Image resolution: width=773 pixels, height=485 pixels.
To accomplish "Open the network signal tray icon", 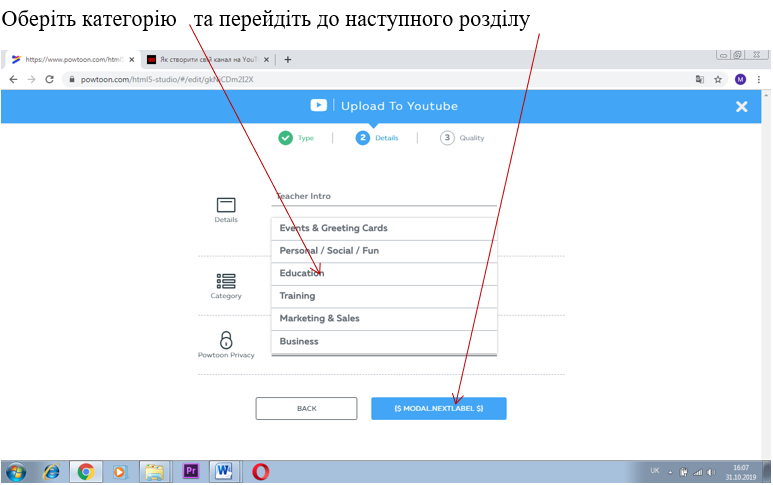I will coord(698,472).
